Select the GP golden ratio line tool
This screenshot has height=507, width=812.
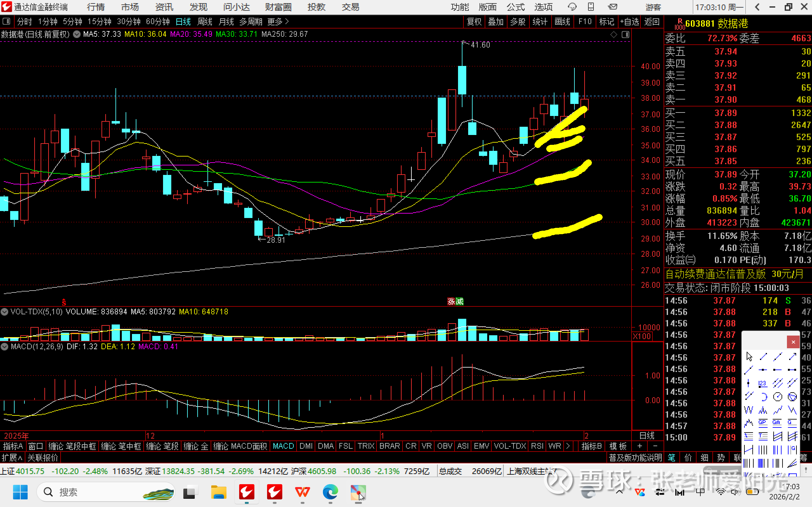pyautogui.click(x=763, y=423)
